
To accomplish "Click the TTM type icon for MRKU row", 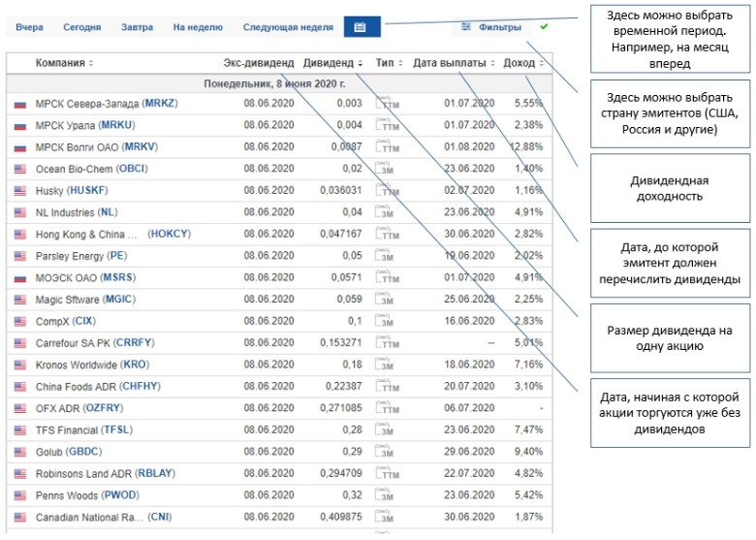I will [x=387, y=125].
